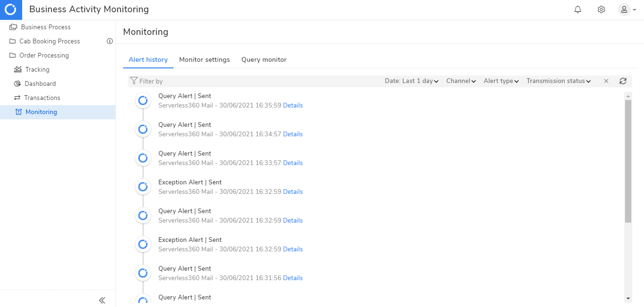Click Query Alert | Sent at 16:33:57

click(x=185, y=153)
